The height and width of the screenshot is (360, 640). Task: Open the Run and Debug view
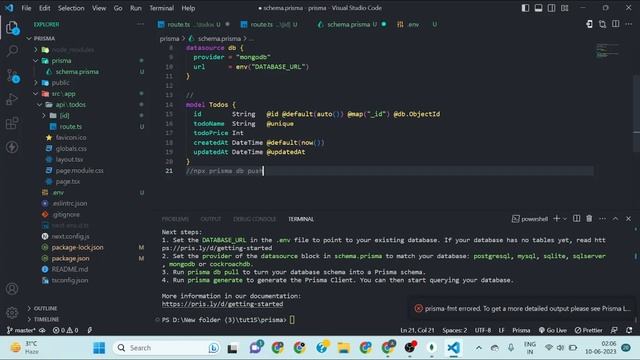click(12, 99)
